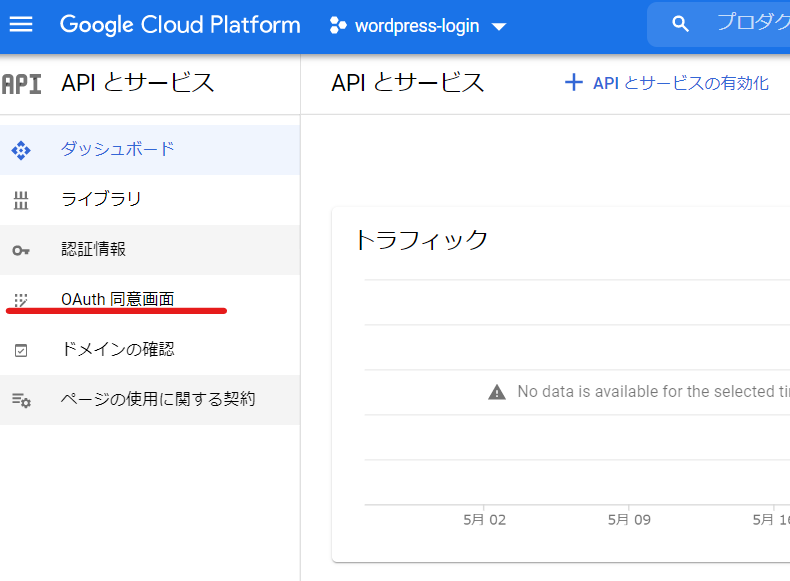Open the hamburger navigation menu
Image resolution: width=790 pixels, height=581 pixels.
coord(21,24)
